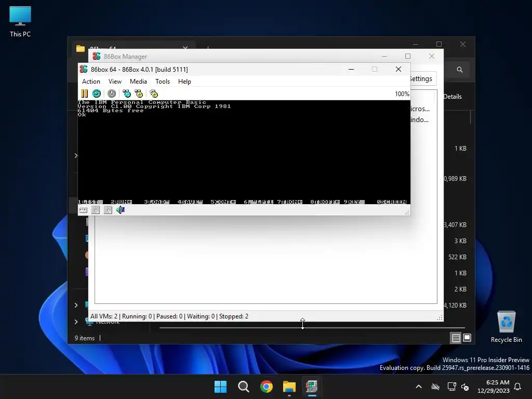Open 86Box machine settings toolbar icon
The width and height of the screenshot is (532, 399).
[154, 94]
